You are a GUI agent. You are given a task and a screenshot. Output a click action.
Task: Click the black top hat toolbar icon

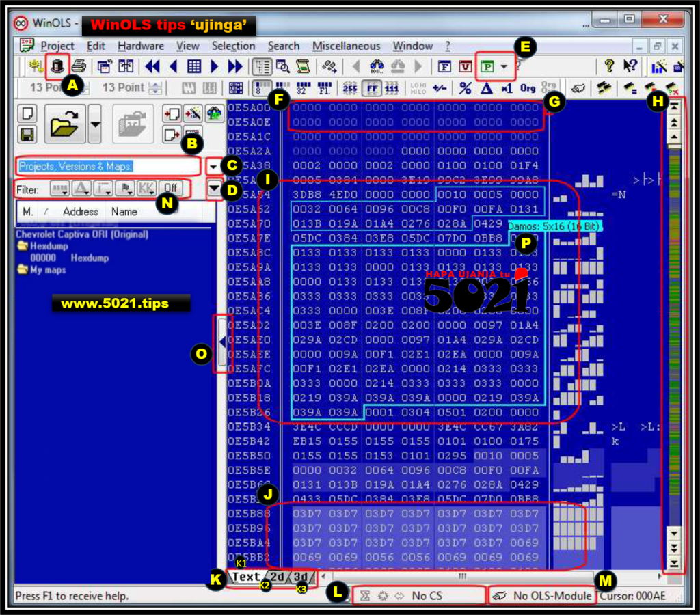57,66
